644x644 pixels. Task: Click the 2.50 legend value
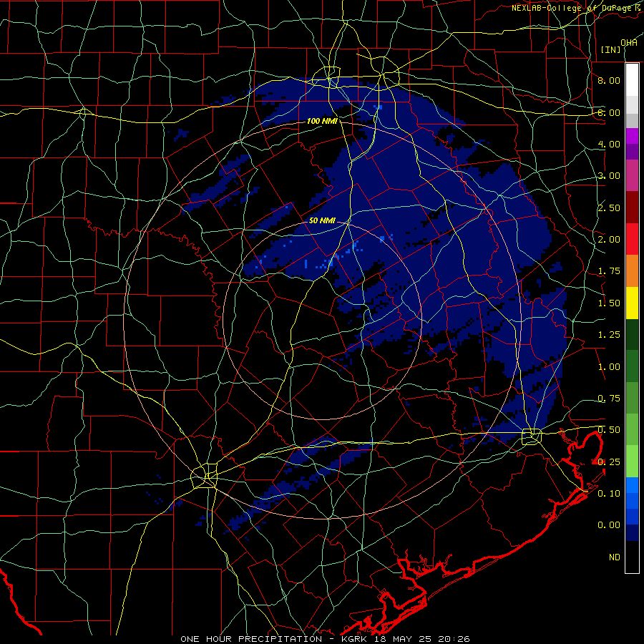click(x=609, y=208)
